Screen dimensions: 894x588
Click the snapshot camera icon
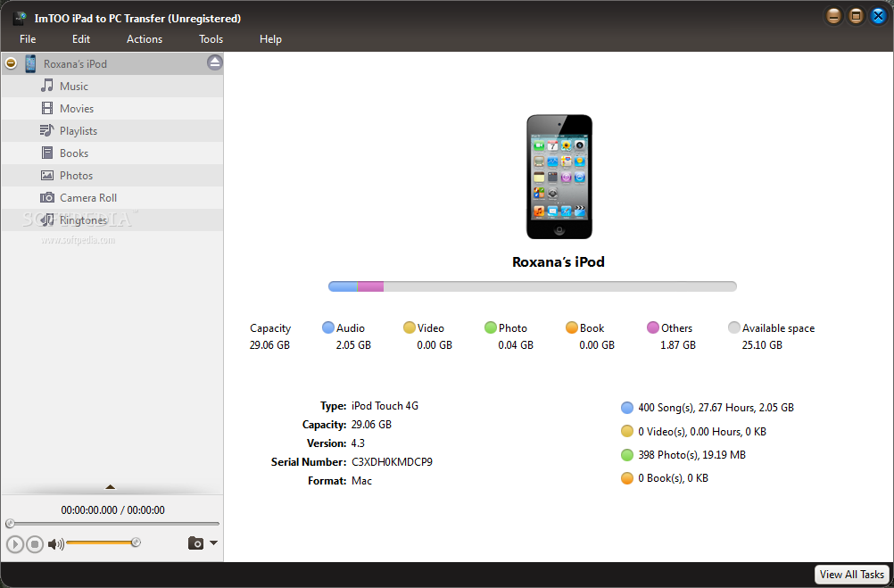pyautogui.click(x=195, y=543)
